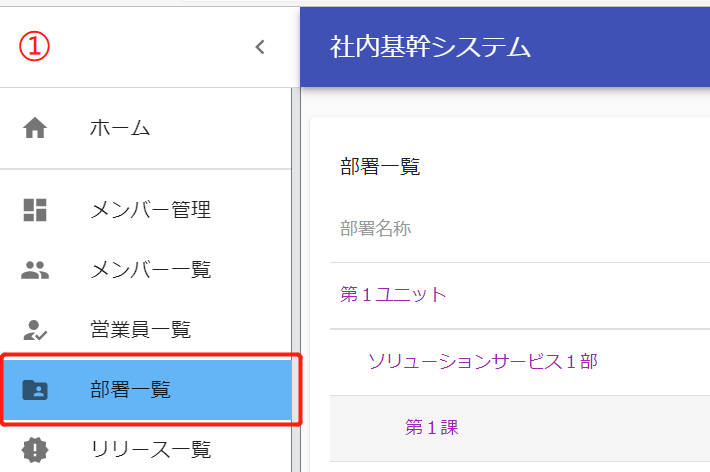Open the ソリューションサービス１部 link

[482, 361]
